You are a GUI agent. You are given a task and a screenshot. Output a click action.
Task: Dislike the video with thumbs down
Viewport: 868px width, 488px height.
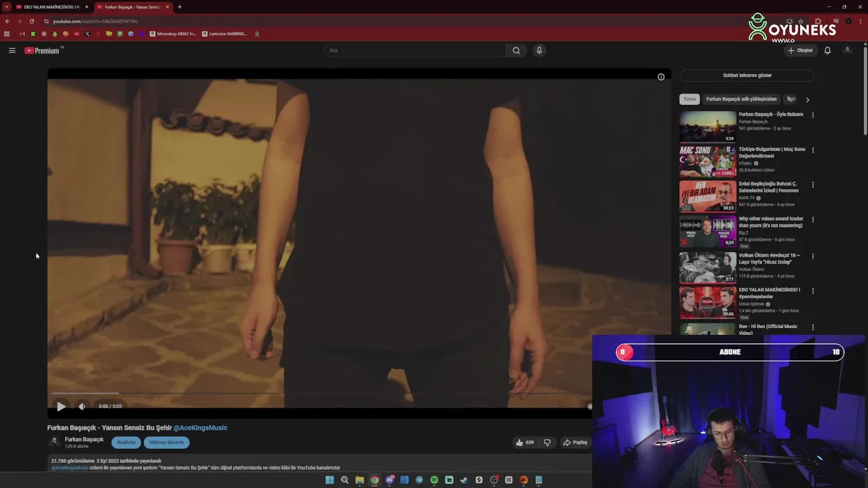pyautogui.click(x=547, y=443)
